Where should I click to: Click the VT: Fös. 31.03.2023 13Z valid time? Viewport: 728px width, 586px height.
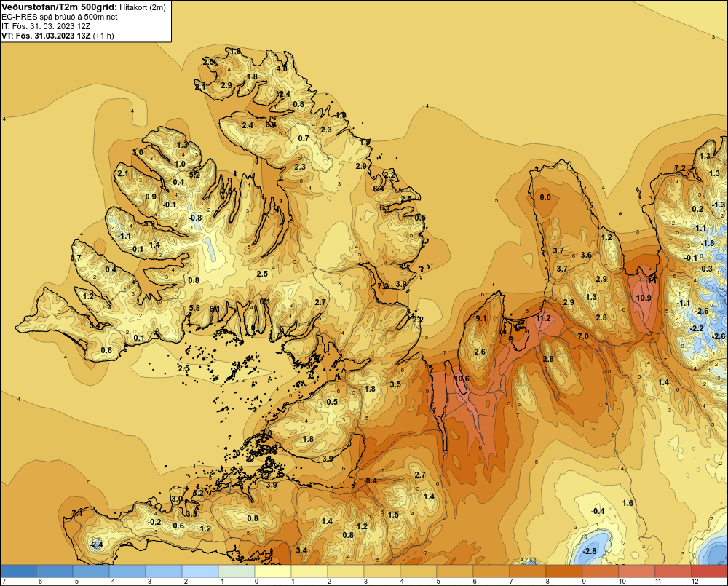click(46, 36)
